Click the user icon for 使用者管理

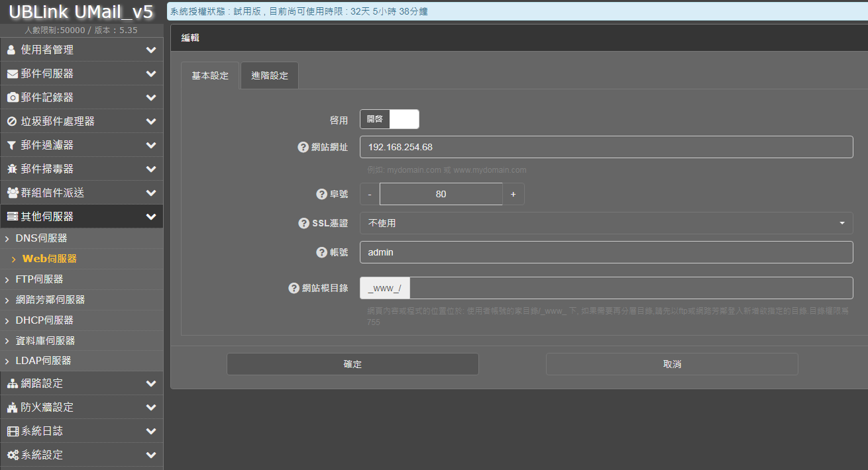11,50
